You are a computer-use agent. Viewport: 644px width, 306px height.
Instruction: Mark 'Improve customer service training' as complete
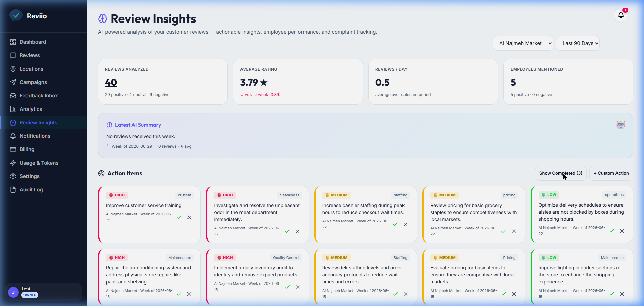pyautogui.click(x=179, y=217)
